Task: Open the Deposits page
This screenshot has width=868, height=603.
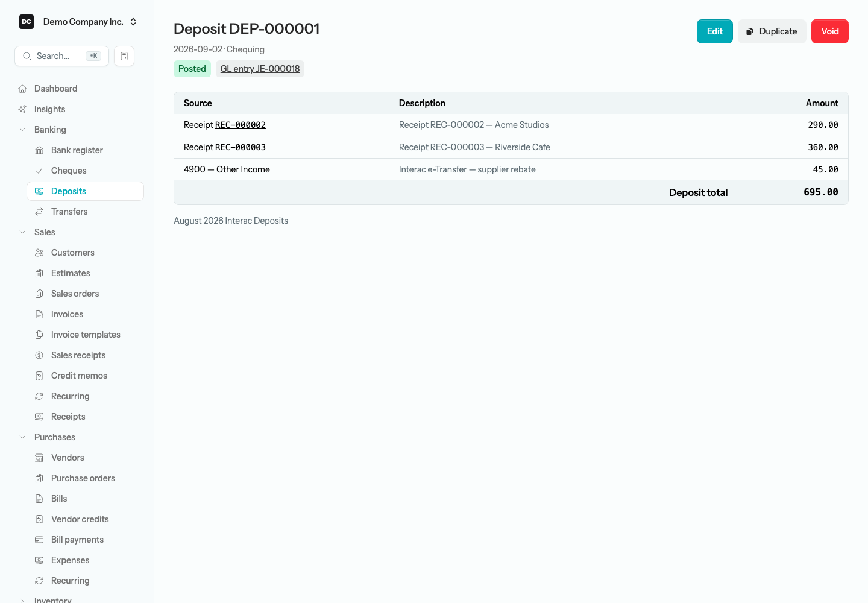Action: pos(85,191)
